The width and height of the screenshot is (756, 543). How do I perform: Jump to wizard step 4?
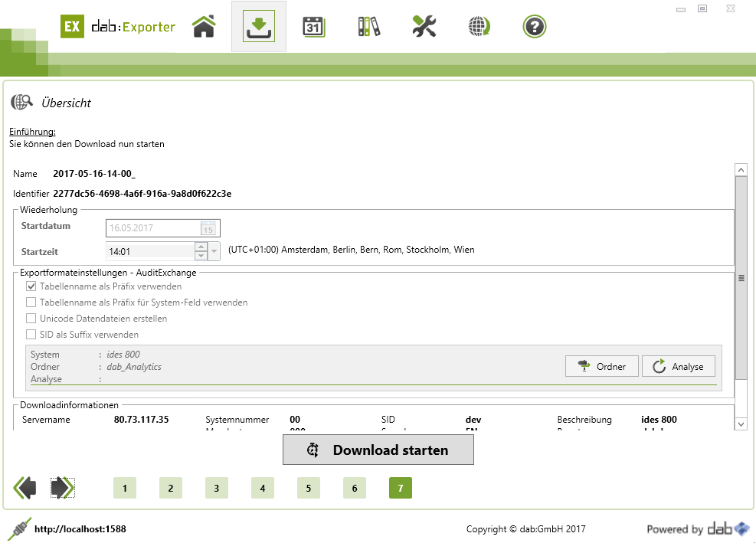(263, 488)
